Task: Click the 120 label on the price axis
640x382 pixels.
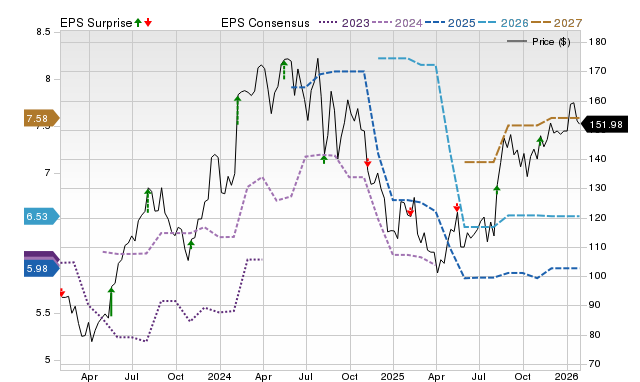Action: pyautogui.click(x=598, y=218)
